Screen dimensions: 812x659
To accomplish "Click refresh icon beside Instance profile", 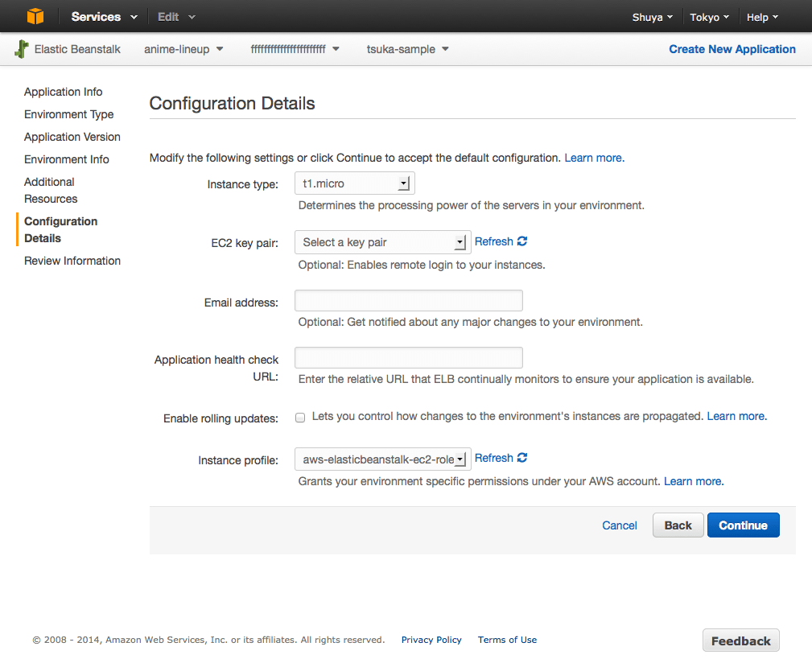I will pos(522,458).
